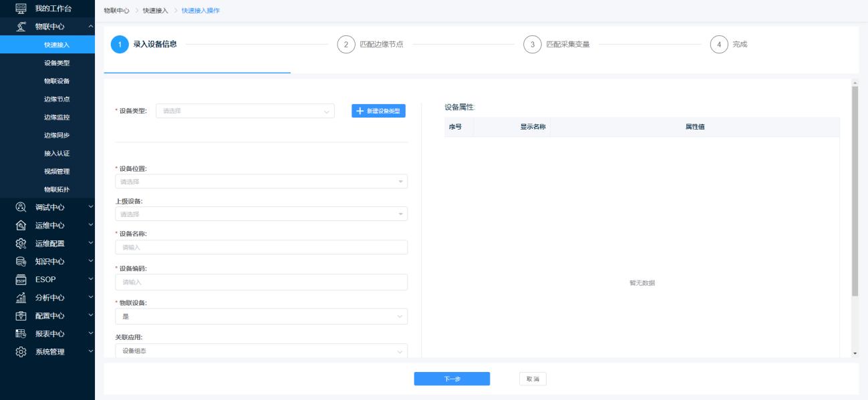This screenshot has width=868, height=400.
Task: Click the 设备名称 input field
Action: tap(261, 247)
